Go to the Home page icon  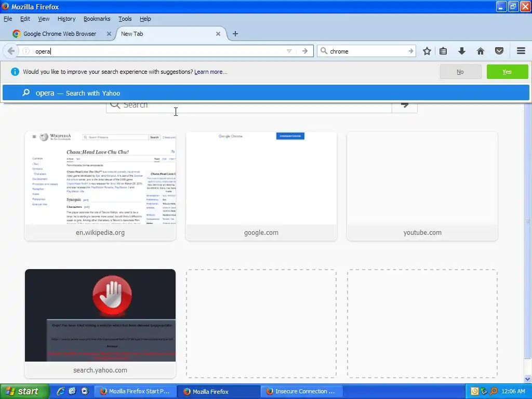481,51
